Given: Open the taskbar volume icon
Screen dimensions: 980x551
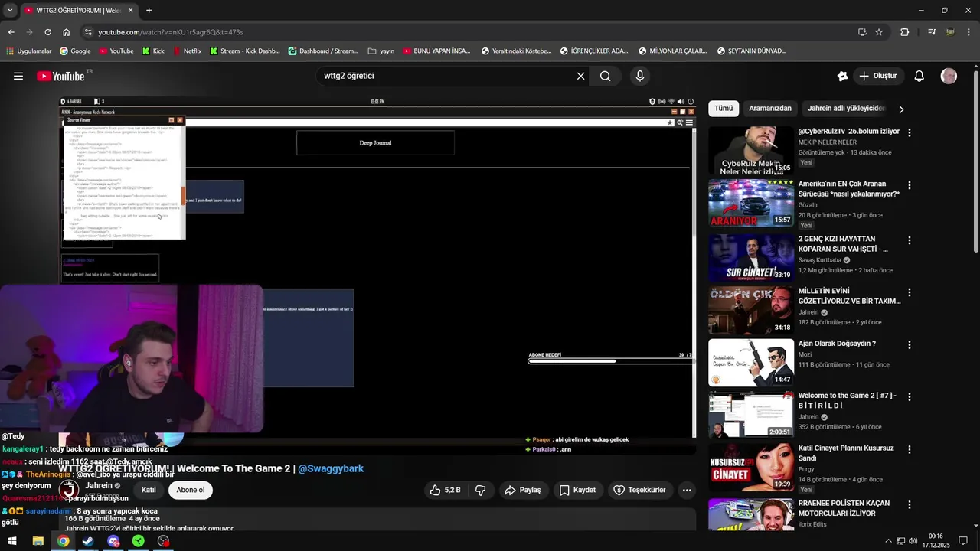Looking at the screenshot, I should pos(913,541).
